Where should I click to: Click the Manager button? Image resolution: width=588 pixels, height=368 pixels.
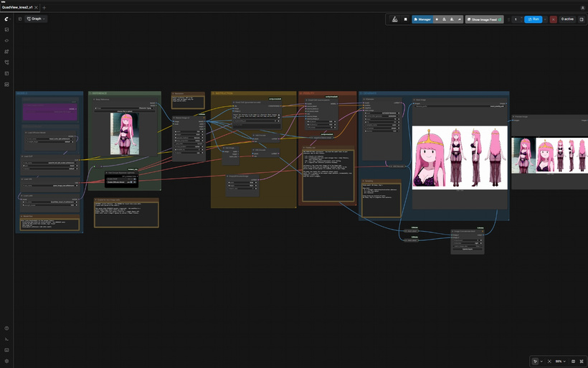coord(422,19)
